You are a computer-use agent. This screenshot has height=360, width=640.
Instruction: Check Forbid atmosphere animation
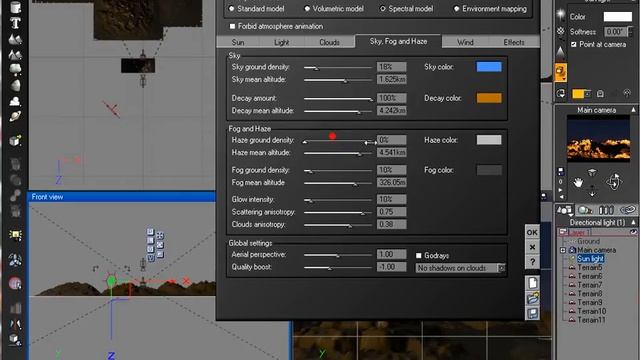[x=233, y=26]
